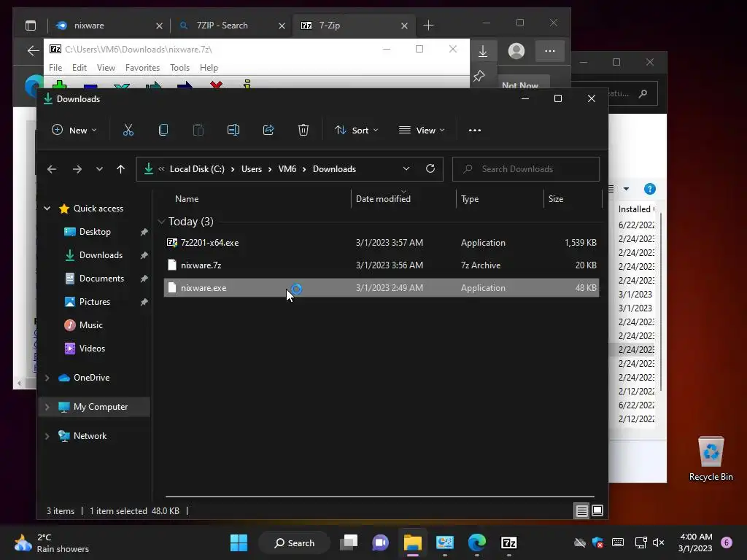Image resolution: width=747 pixels, height=560 pixels.
Task: Open File menu in 7-Zip window
Action: 55,68
